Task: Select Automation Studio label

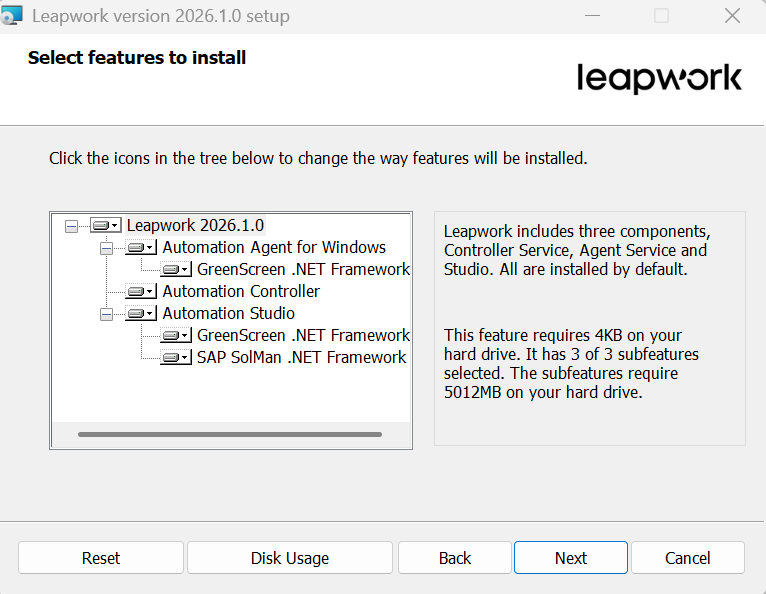Action: tap(229, 313)
